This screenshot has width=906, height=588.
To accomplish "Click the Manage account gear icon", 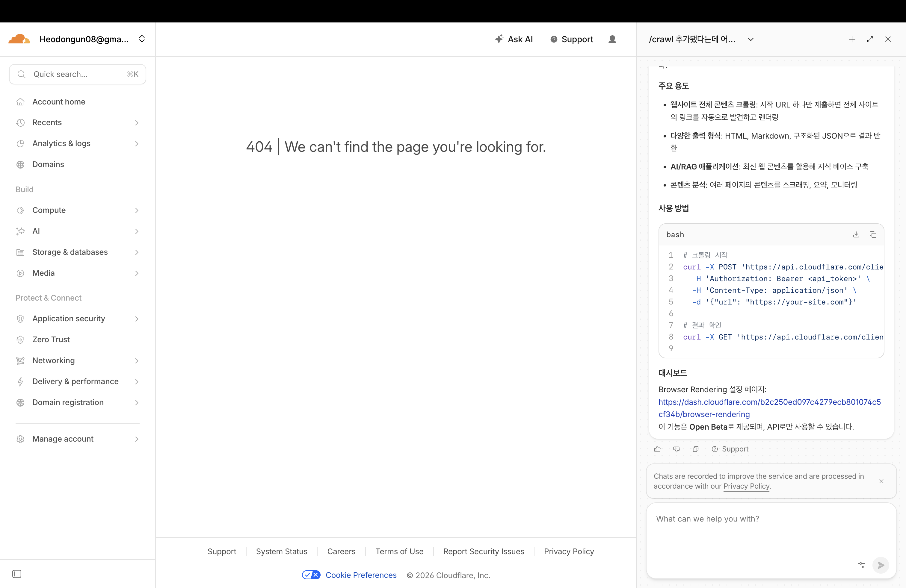I will coord(21,439).
